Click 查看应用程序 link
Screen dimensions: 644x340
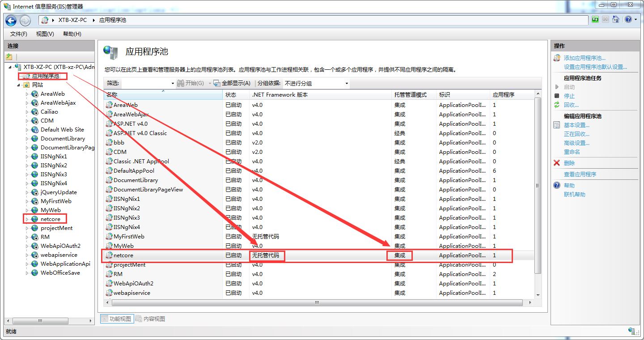580,174
